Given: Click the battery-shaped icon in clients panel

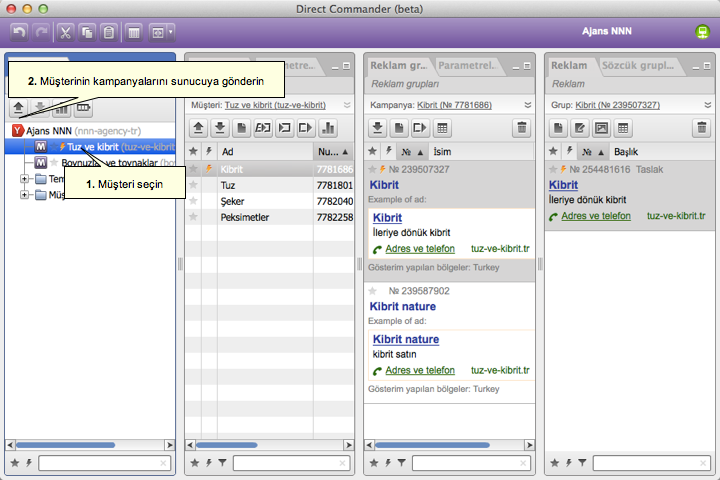Looking at the screenshot, I should 83,108.
